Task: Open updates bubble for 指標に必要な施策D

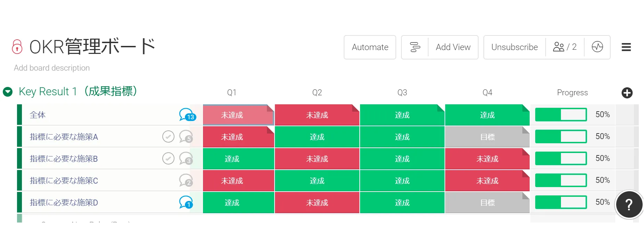Action: tap(186, 202)
